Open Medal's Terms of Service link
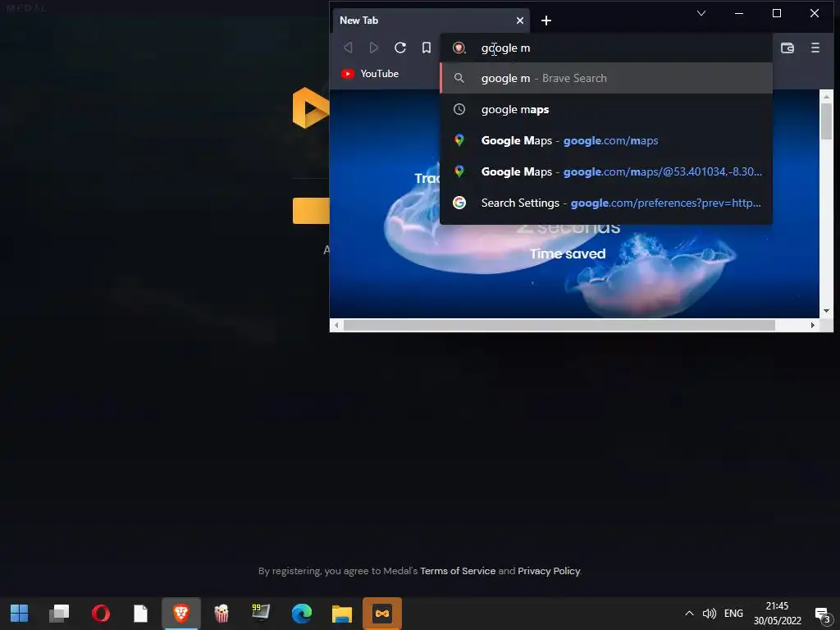Screen dimensions: 840x630 click(x=458, y=571)
